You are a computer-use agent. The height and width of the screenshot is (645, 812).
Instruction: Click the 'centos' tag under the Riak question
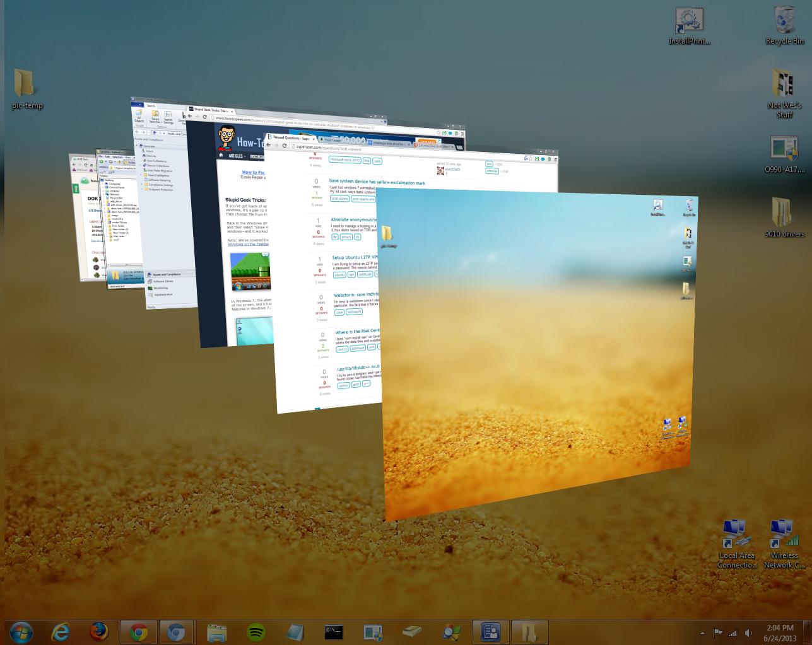tap(342, 349)
